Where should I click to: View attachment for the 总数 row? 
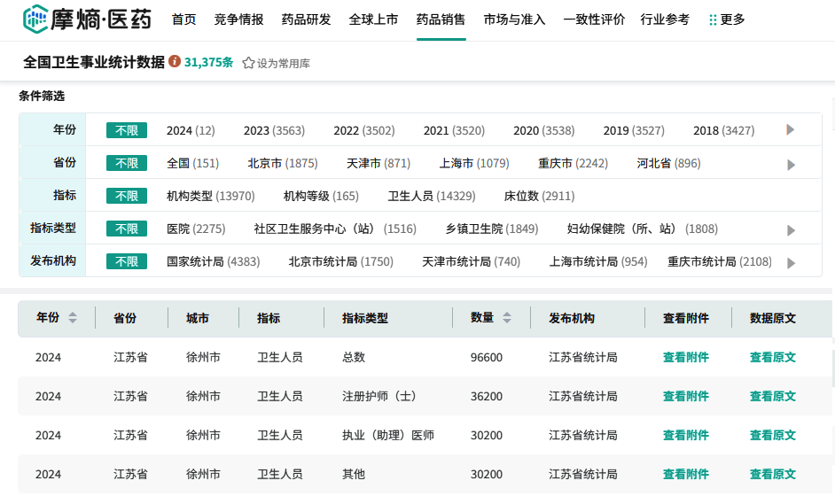[685, 357]
